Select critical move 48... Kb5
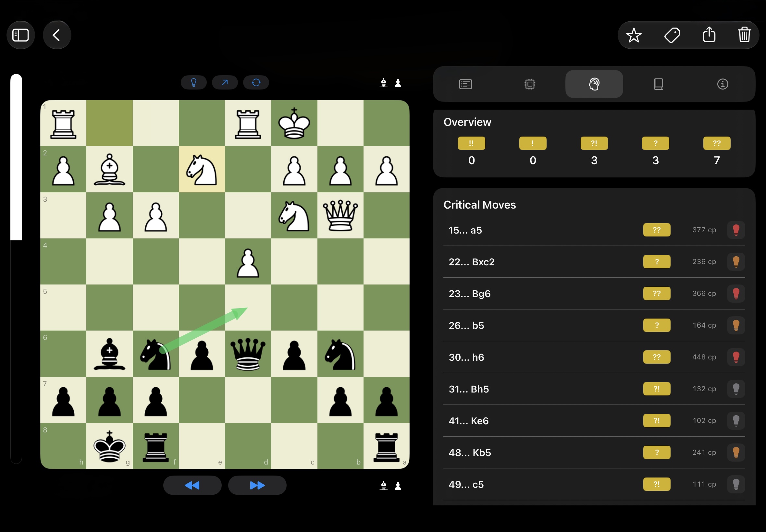The height and width of the screenshot is (532, 766). point(594,452)
